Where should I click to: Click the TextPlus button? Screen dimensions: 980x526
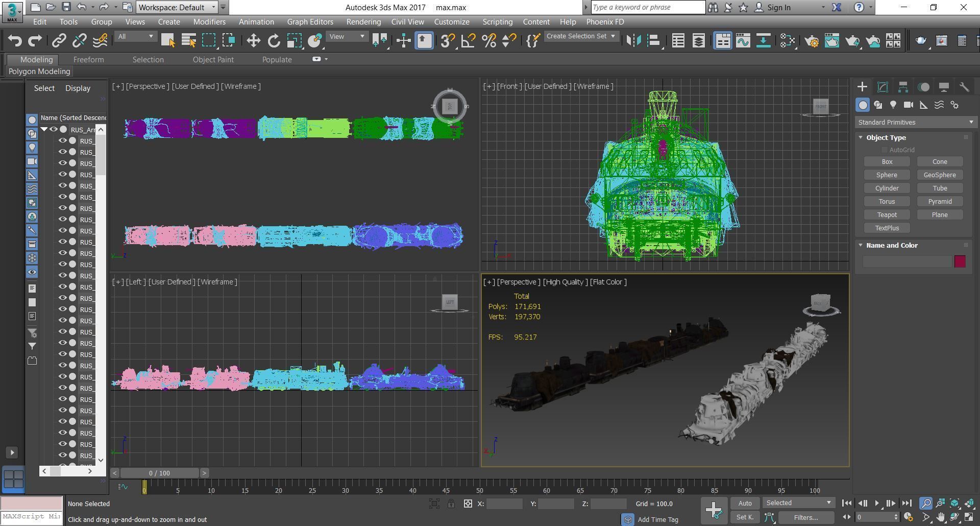tap(887, 228)
